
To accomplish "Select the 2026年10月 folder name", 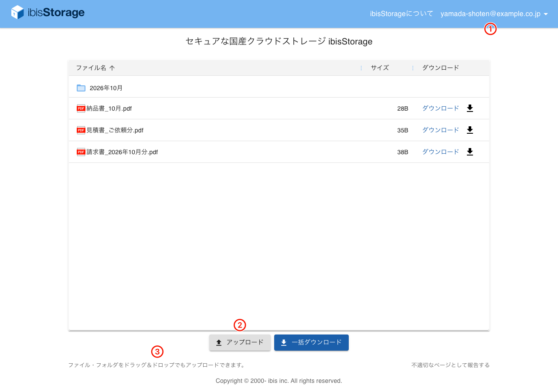I will (x=106, y=88).
